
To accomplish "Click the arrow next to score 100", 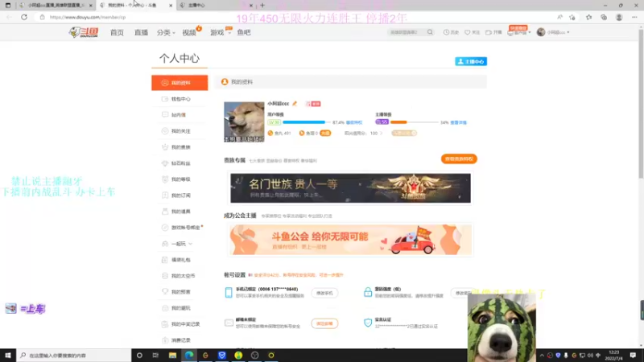I will click(x=381, y=133).
